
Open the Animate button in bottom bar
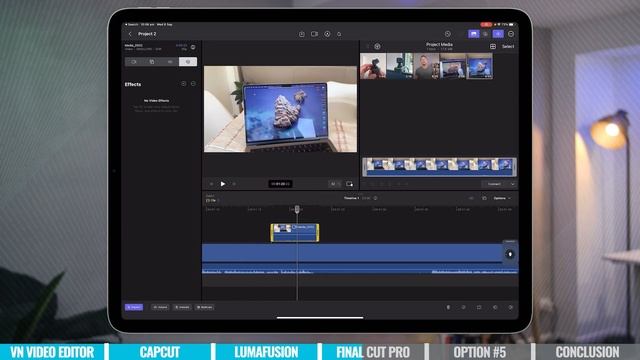pyautogui.click(x=182, y=307)
